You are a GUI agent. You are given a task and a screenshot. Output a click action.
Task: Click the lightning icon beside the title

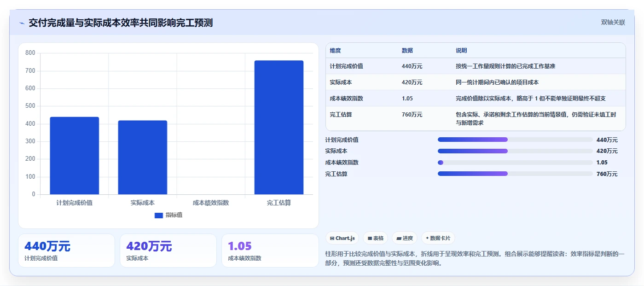point(22,23)
